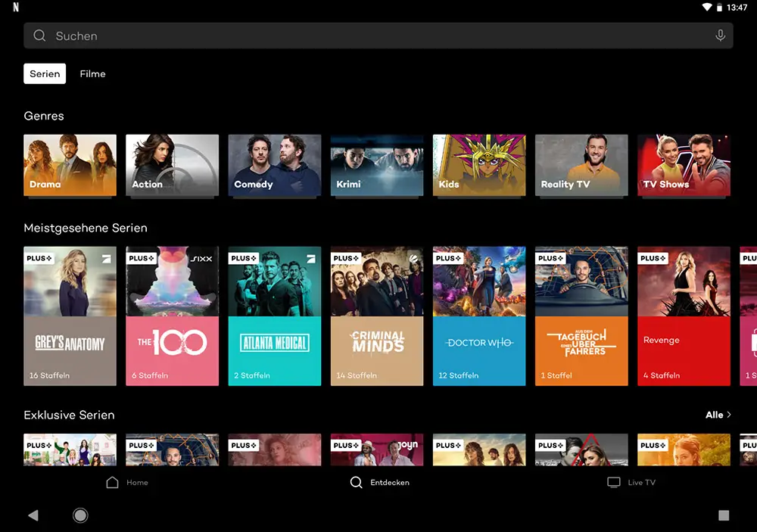This screenshot has width=757, height=532.
Task: Open the Krimi genre tile
Action: pyautogui.click(x=377, y=165)
